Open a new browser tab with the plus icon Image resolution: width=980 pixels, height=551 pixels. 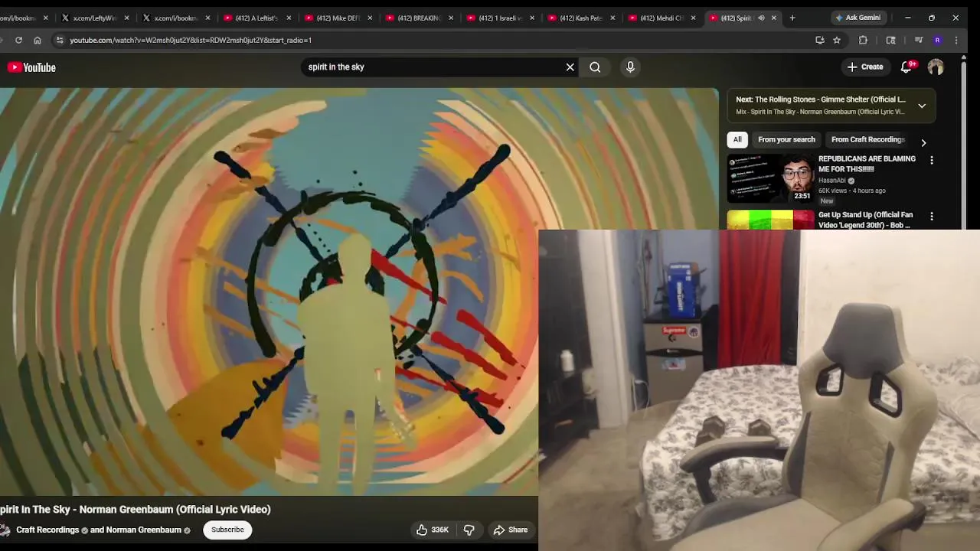point(792,18)
